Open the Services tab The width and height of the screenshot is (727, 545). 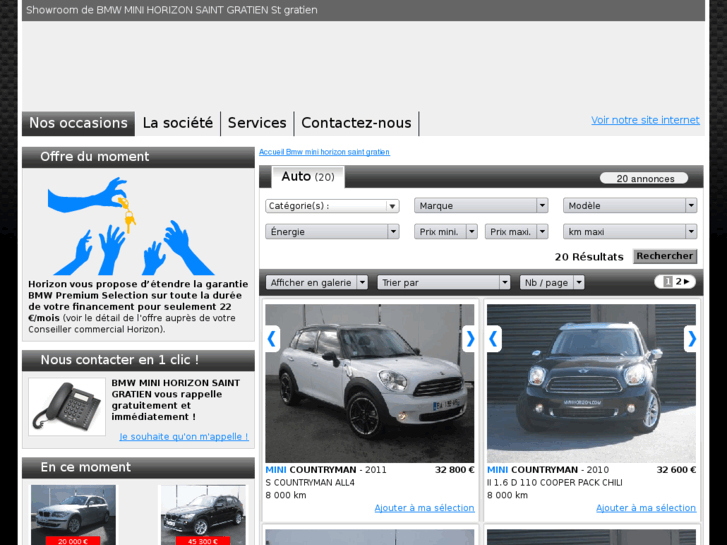pyautogui.click(x=257, y=123)
